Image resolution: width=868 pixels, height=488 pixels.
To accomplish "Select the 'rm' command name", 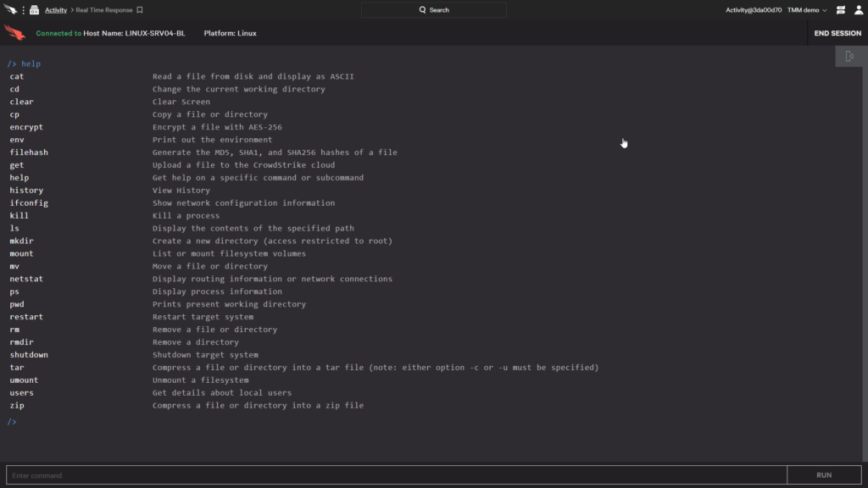I will pyautogui.click(x=14, y=330).
